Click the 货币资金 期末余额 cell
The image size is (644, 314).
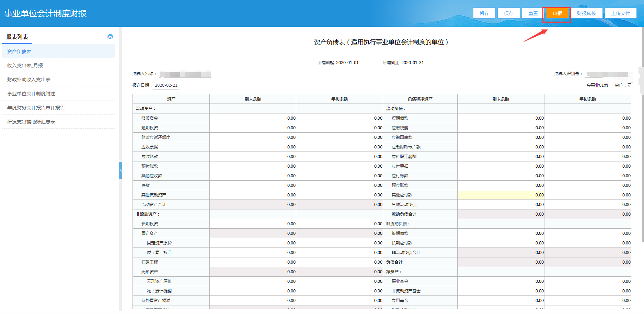tap(253, 118)
